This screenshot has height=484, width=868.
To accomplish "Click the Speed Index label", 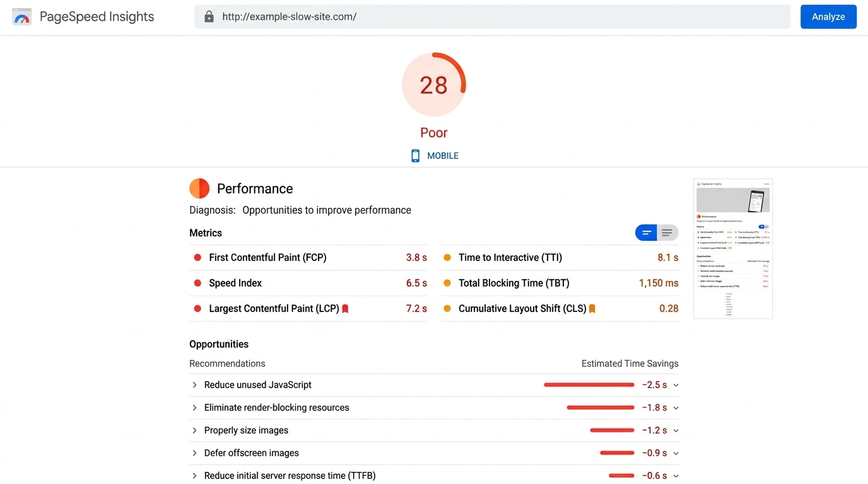I will pos(235,284).
